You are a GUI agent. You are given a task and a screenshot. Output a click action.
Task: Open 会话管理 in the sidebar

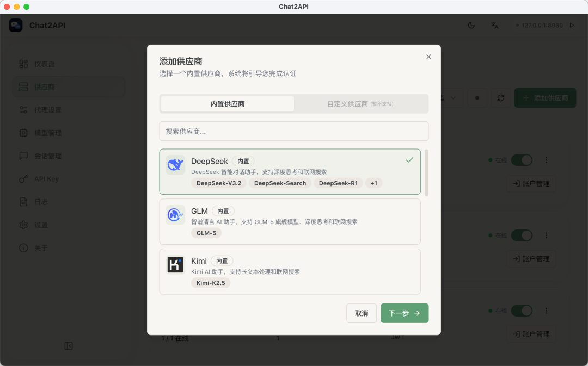pyautogui.click(x=69, y=156)
